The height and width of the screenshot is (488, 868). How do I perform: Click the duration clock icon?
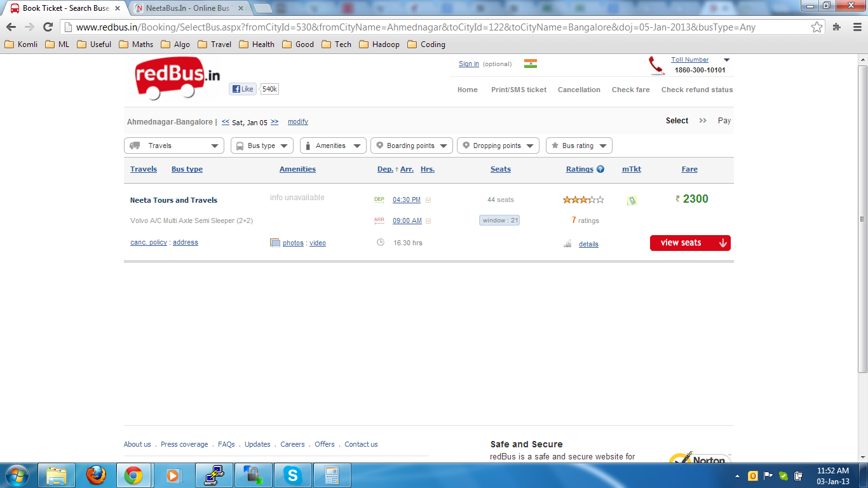click(x=381, y=242)
